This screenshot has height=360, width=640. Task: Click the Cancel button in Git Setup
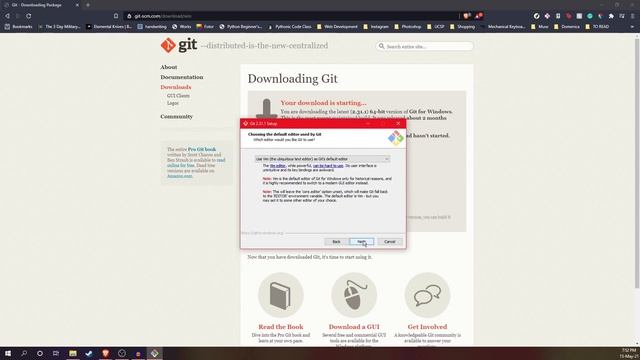[390, 242]
